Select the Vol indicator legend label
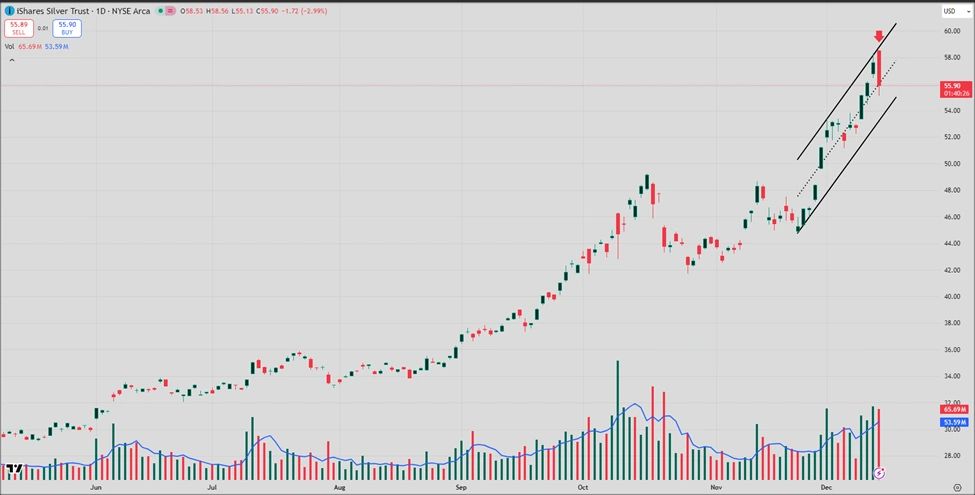975x495 pixels. point(9,46)
